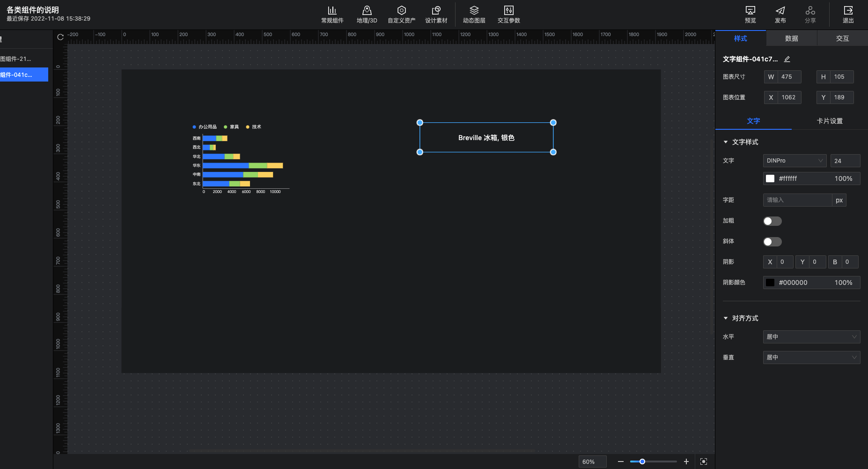The width and height of the screenshot is (868, 469).
Task: Open the DINPro font dropdown
Action: 794,161
